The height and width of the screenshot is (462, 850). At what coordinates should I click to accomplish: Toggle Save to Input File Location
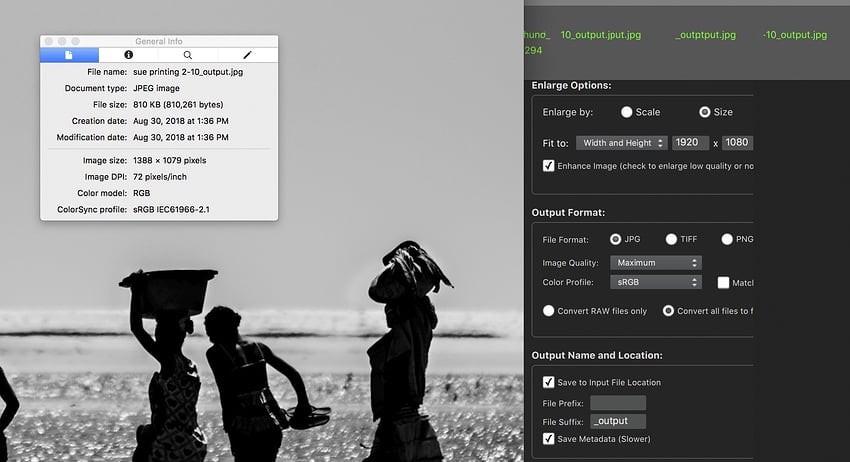click(x=548, y=382)
